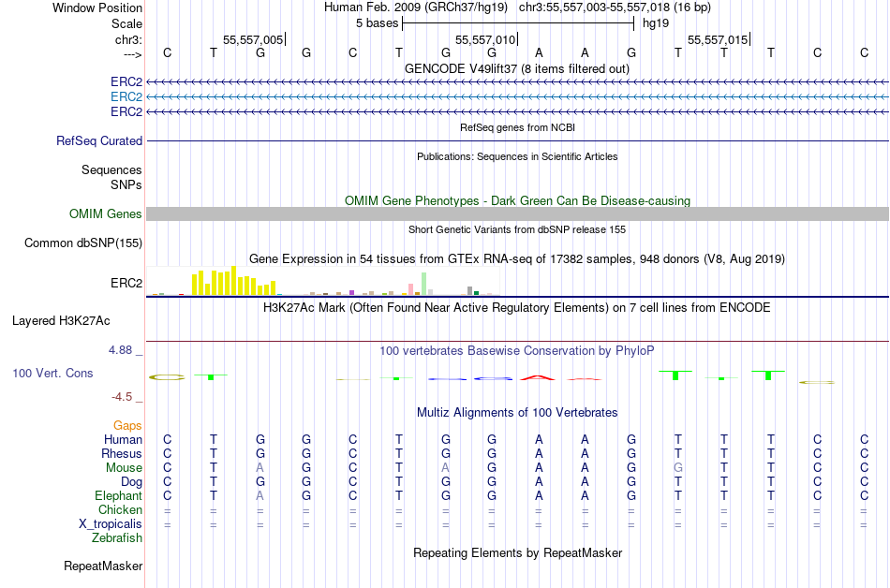
Task: Click the ---> sequence direction arrow label
Action: 132,54
